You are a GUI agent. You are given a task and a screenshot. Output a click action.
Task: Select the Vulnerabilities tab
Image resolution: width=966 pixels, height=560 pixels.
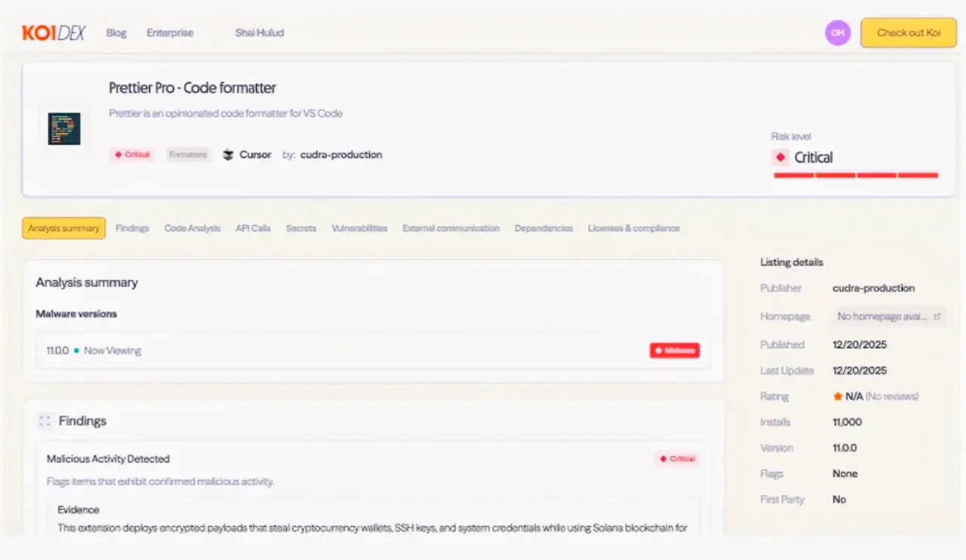(x=359, y=228)
